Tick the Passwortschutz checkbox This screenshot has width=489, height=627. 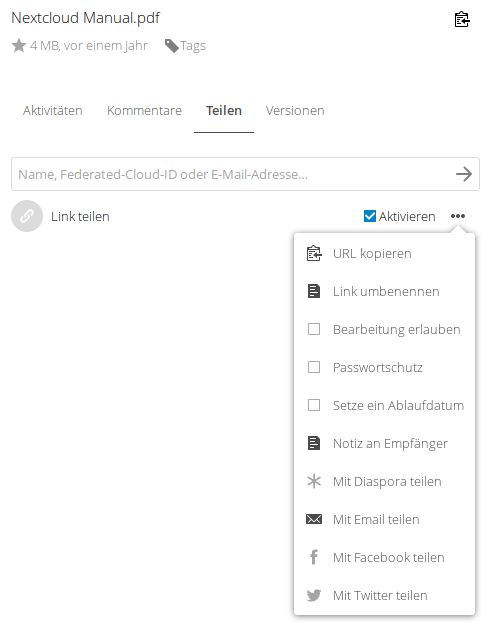(314, 367)
